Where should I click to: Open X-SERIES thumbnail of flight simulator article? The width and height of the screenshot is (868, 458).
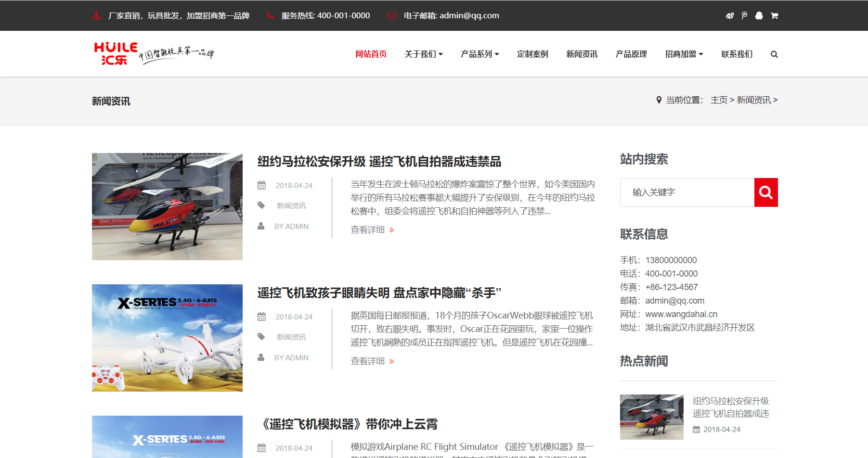coord(167,437)
